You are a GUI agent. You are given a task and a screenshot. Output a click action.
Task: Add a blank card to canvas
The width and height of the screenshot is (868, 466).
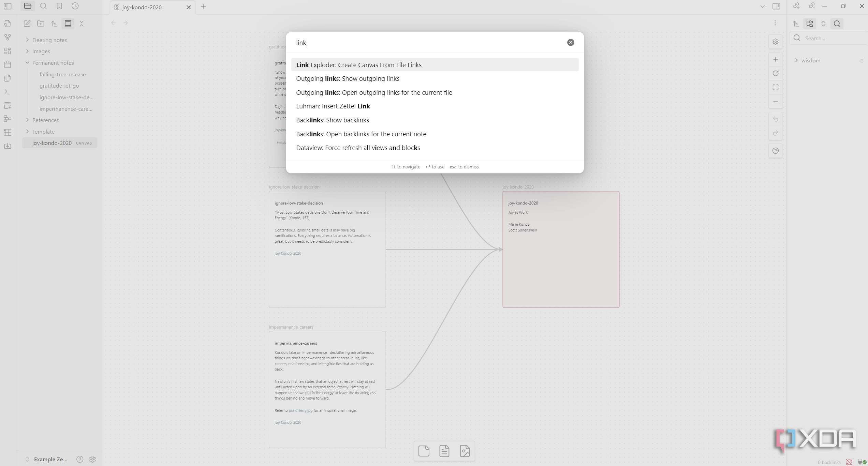point(424,451)
